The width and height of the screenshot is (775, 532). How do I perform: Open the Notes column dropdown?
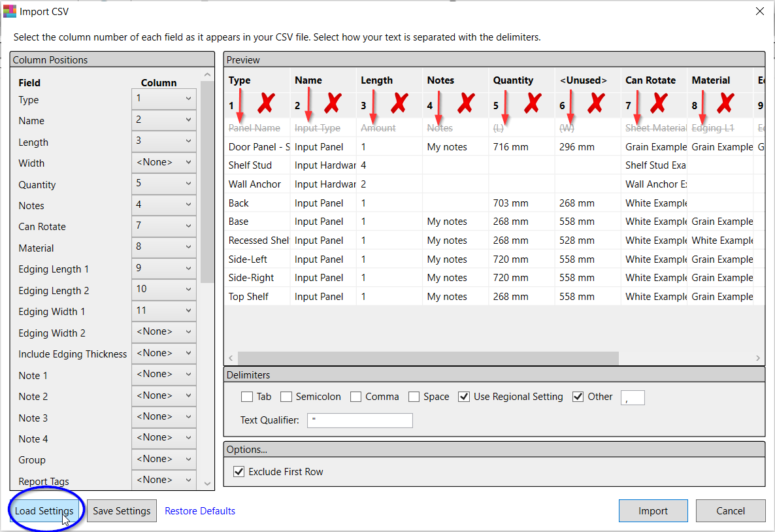163,205
